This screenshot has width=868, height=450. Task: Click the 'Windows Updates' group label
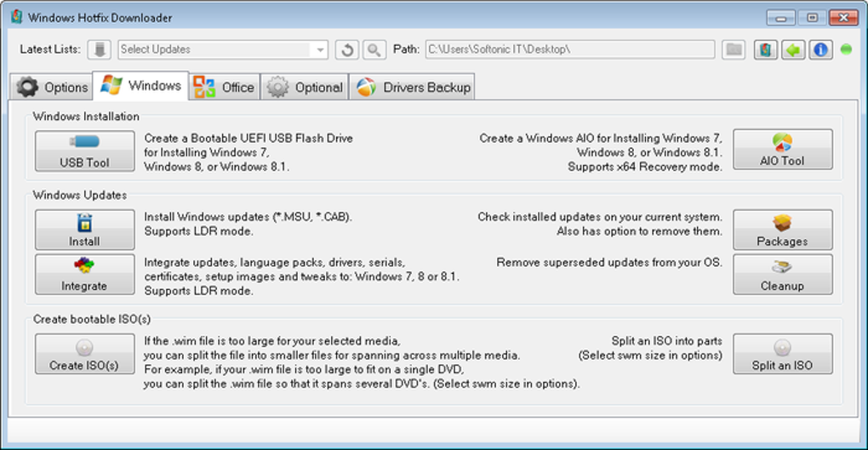[x=80, y=195]
